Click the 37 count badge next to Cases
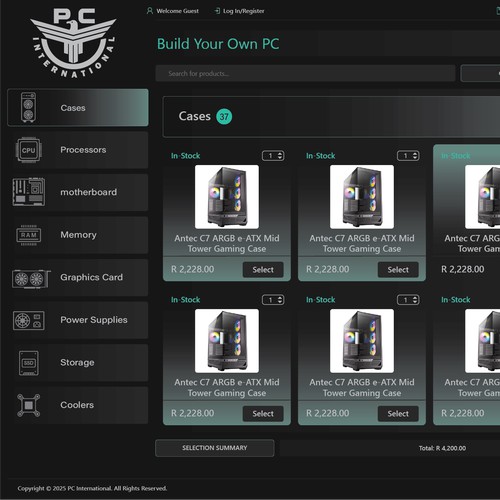Image resolution: width=500 pixels, height=500 pixels. (224, 117)
